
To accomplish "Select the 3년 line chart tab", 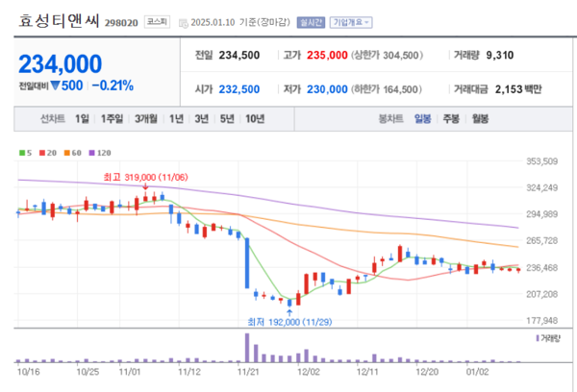I will [201, 119].
